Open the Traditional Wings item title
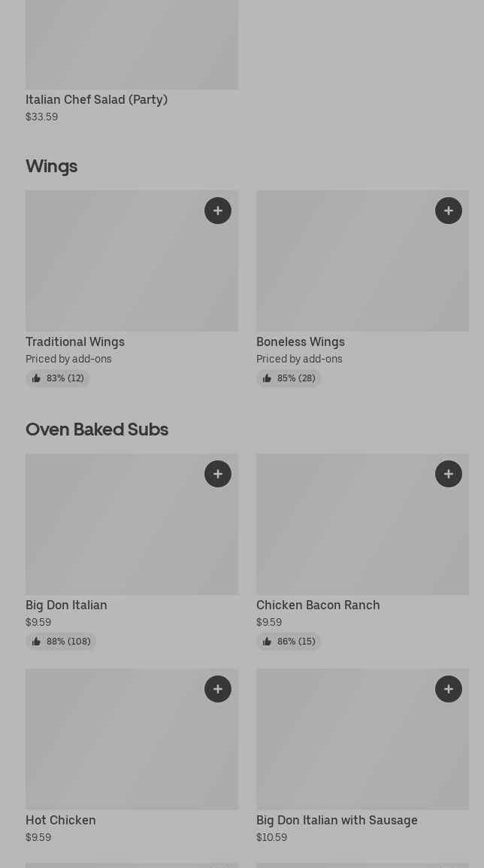 point(75,342)
